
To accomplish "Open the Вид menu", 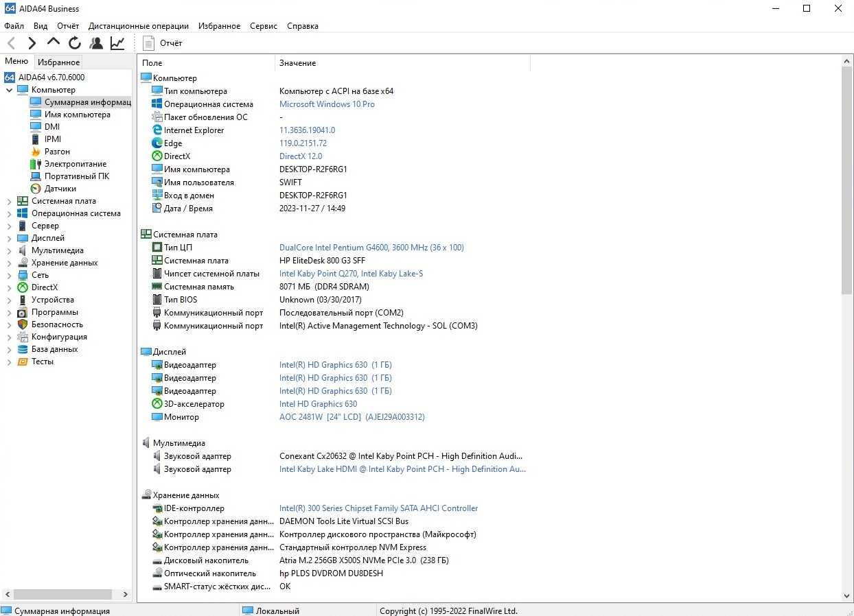I will pos(41,26).
